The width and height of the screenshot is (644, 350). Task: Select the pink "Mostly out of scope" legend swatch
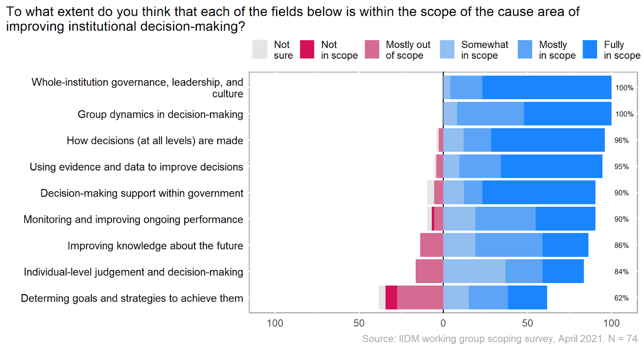click(372, 49)
